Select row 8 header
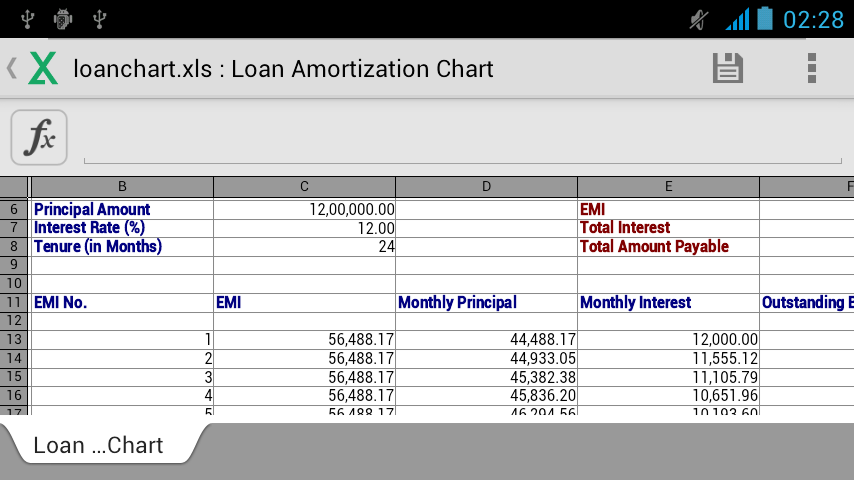854x480 pixels. pos(14,246)
